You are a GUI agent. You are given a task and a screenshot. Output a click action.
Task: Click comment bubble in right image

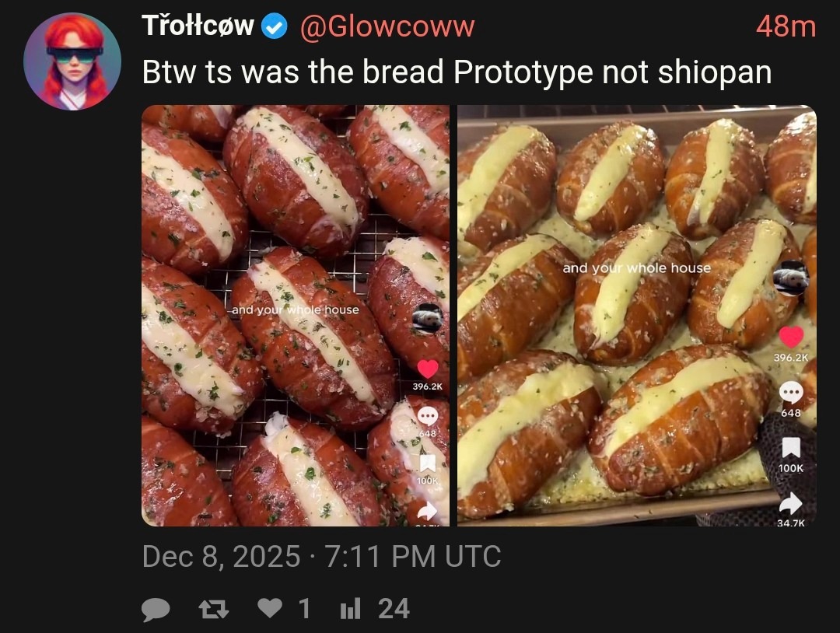coord(791,393)
